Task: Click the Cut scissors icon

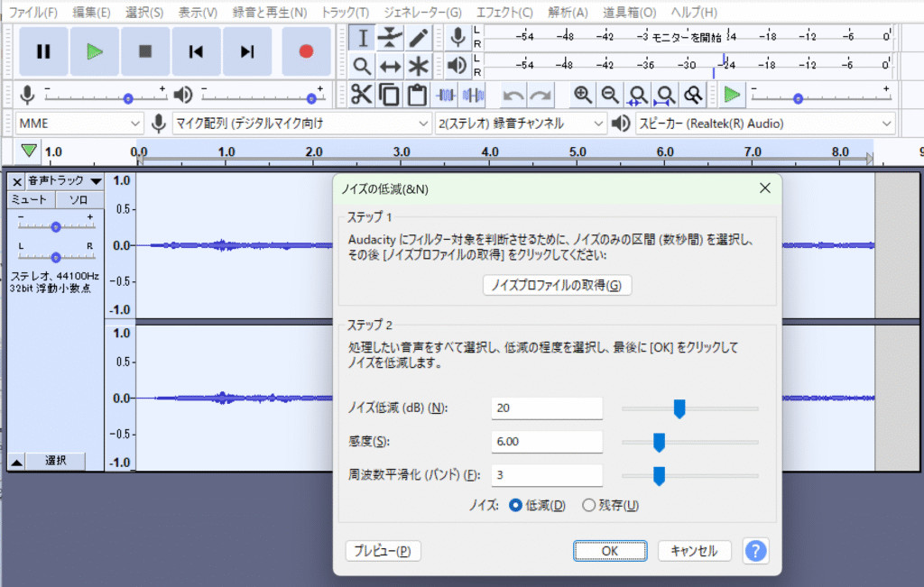Action: click(362, 95)
